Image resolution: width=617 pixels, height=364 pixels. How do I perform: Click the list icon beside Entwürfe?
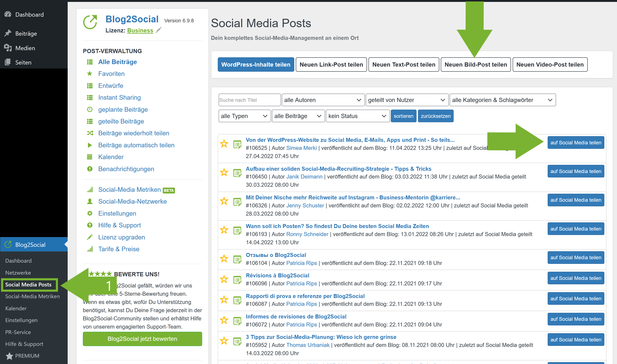click(90, 86)
